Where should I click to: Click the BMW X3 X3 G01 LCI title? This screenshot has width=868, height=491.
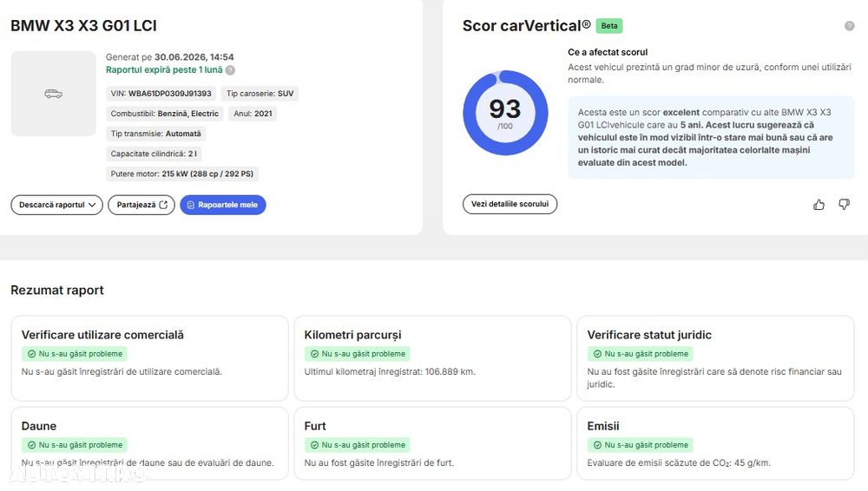[83, 26]
